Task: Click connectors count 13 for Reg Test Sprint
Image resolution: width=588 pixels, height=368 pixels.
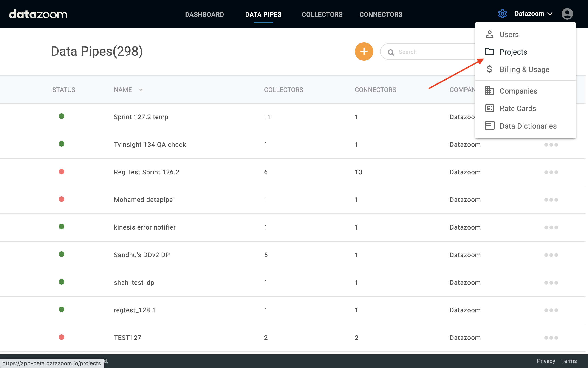Action: tap(358, 172)
